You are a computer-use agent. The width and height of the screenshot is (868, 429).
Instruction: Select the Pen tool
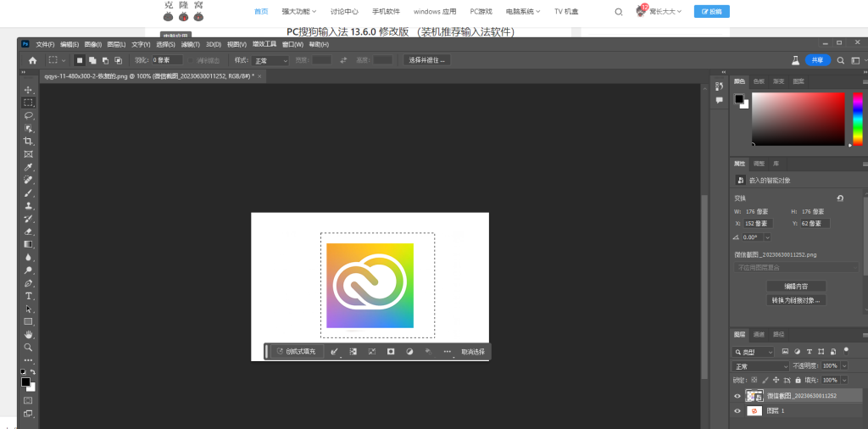pos(28,283)
